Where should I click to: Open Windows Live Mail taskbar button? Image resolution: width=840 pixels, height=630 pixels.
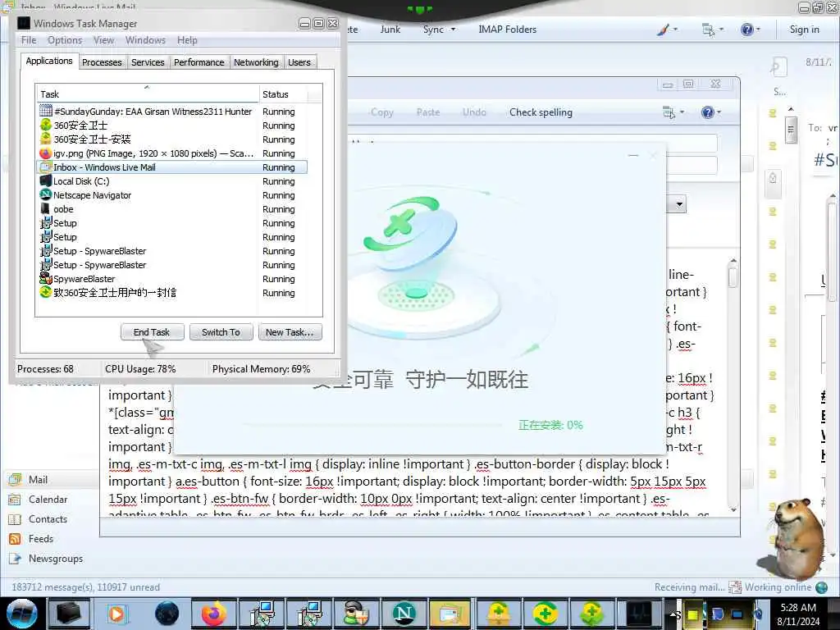click(x=452, y=614)
